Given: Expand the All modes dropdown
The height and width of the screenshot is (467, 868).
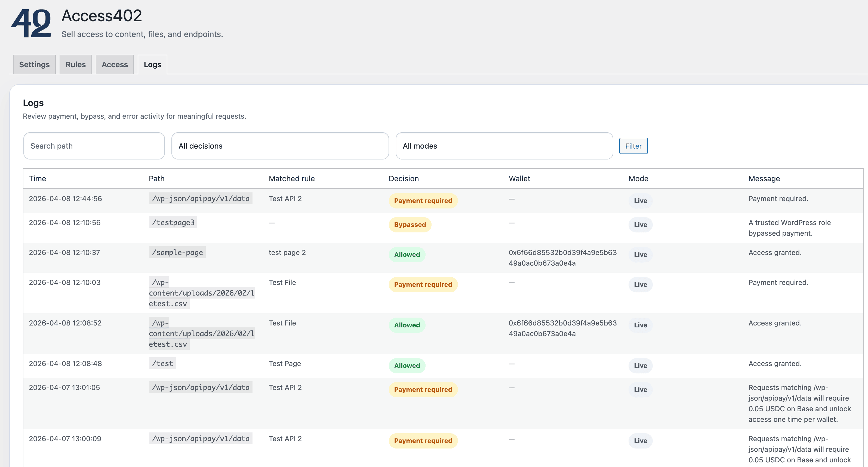Looking at the screenshot, I should [x=504, y=146].
